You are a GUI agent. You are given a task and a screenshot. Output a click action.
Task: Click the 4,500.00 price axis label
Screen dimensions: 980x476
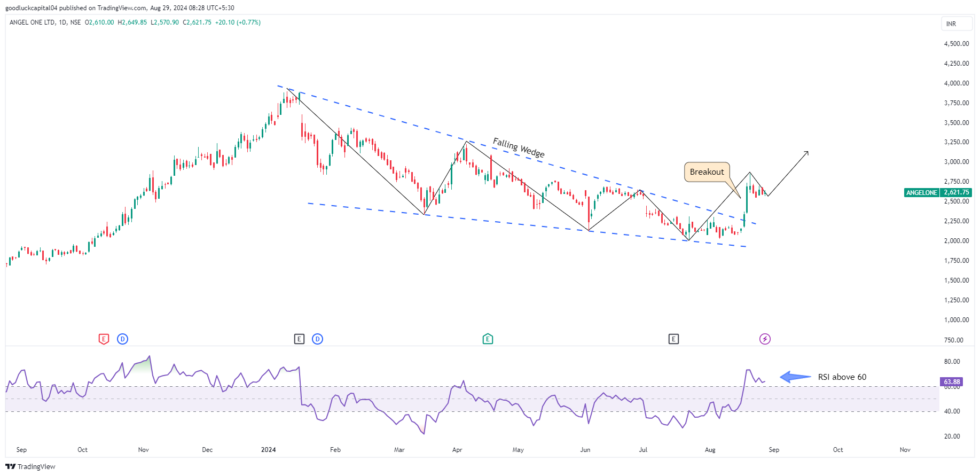tap(957, 44)
